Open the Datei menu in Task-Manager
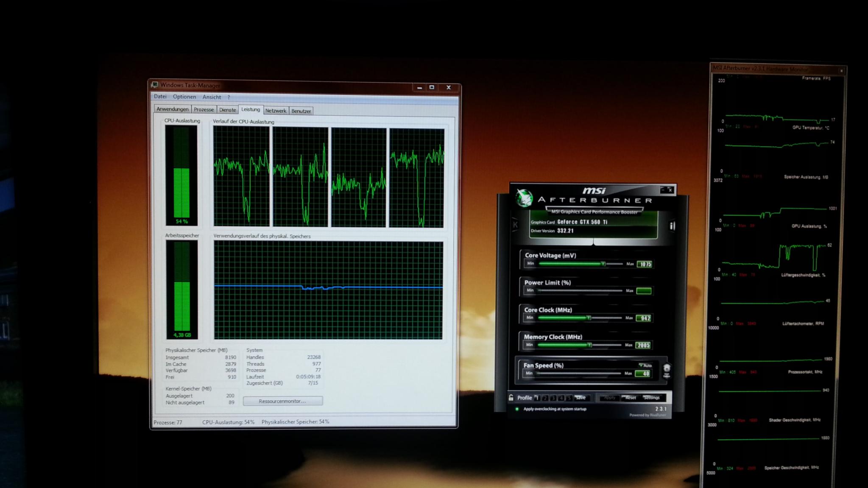This screenshot has height=488, width=868. tap(160, 97)
